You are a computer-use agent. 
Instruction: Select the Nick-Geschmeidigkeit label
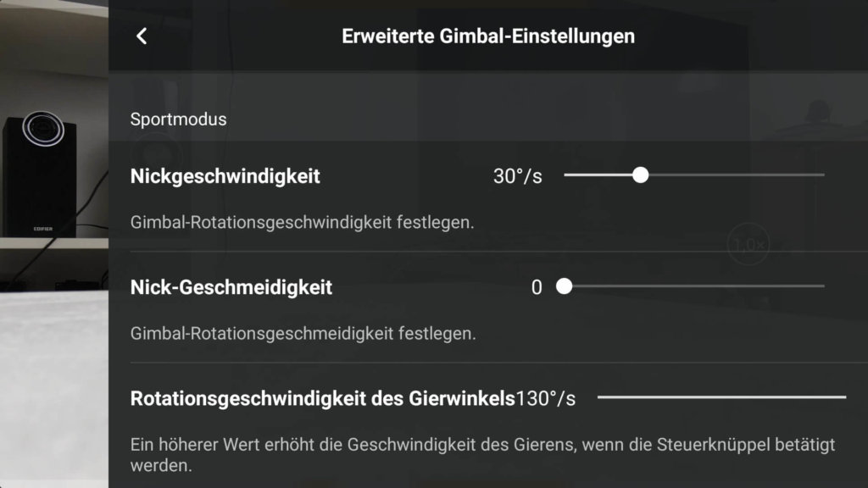click(x=232, y=286)
